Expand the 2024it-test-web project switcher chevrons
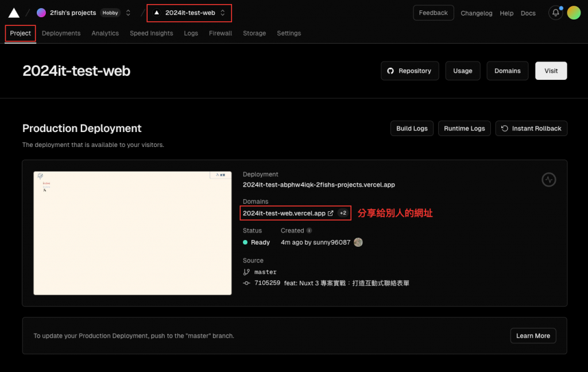The height and width of the screenshot is (372, 588). (x=223, y=13)
